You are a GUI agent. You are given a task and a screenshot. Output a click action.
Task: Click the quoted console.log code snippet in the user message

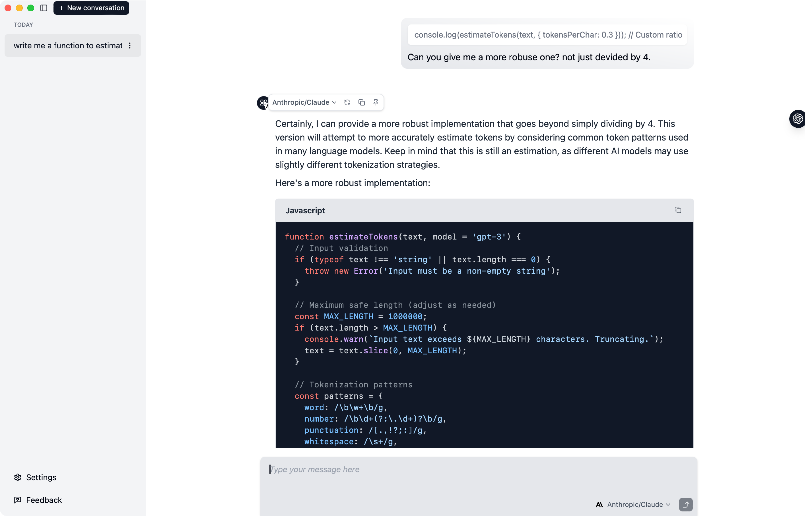click(548, 35)
